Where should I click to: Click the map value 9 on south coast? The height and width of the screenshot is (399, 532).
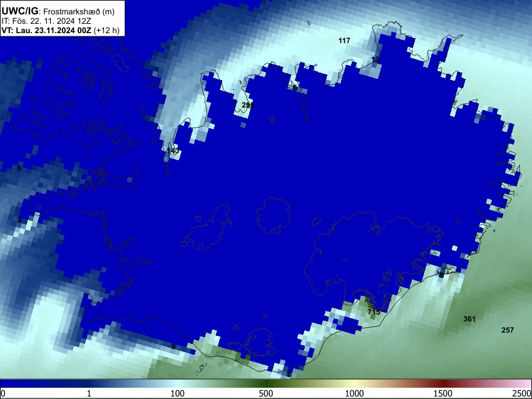pos(173,346)
